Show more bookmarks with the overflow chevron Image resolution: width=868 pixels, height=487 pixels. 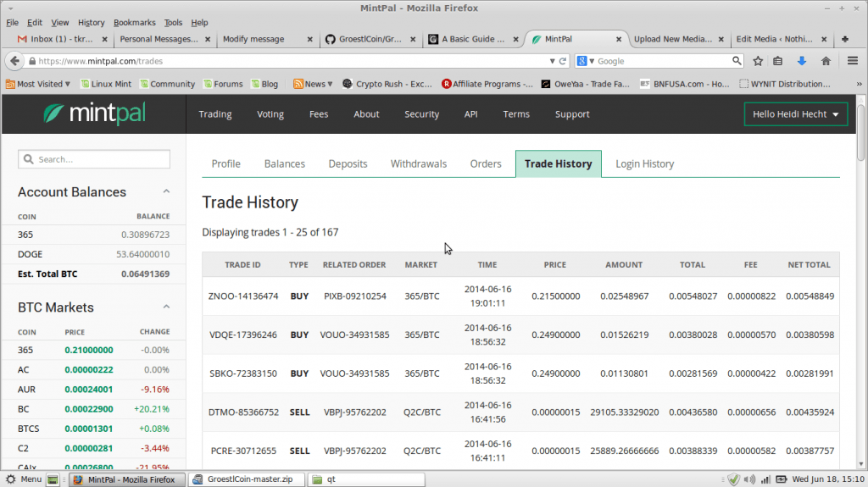(x=859, y=84)
